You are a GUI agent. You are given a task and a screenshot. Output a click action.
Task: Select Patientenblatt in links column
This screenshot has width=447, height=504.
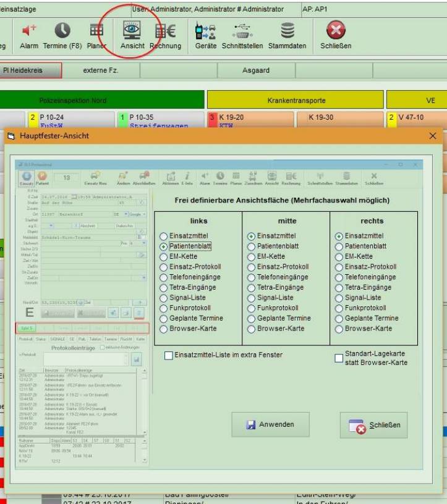(164, 246)
